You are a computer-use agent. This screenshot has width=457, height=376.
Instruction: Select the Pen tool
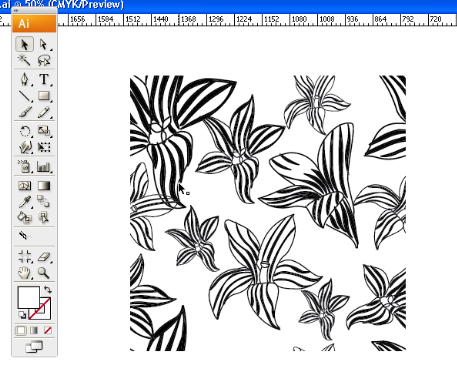[x=24, y=79]
